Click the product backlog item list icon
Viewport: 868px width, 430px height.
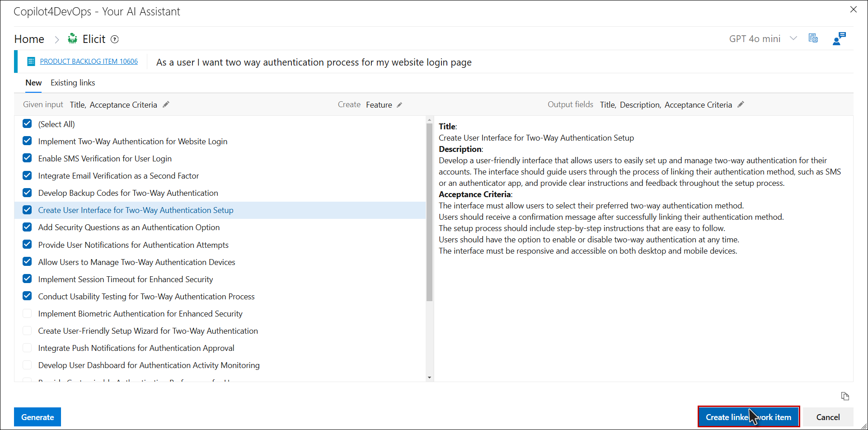31,61
